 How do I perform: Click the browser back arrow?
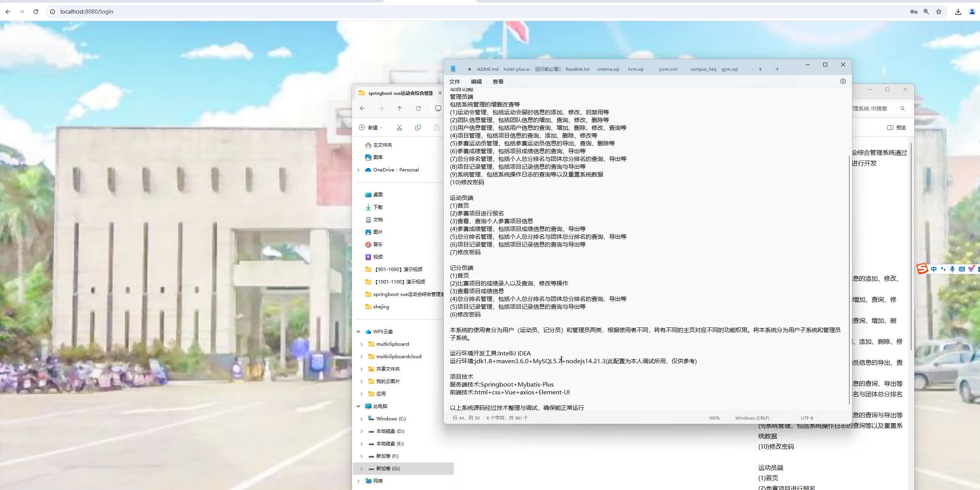(x=8, y=12)
